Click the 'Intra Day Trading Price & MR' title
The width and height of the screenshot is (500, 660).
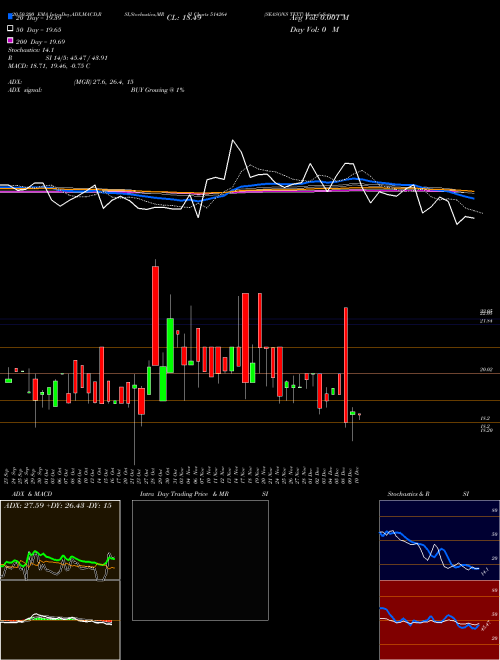[x=184, y=494]
